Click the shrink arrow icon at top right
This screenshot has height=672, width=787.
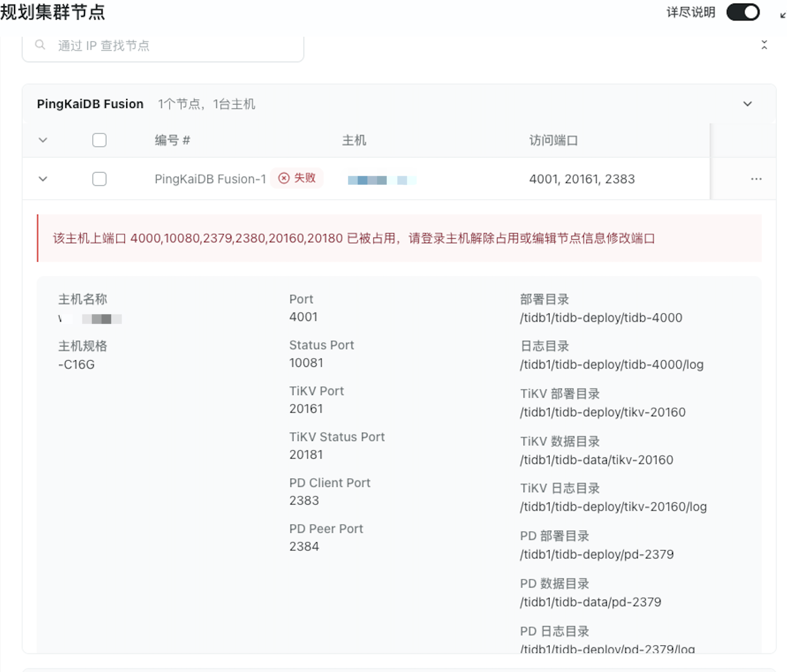point(783,15)
